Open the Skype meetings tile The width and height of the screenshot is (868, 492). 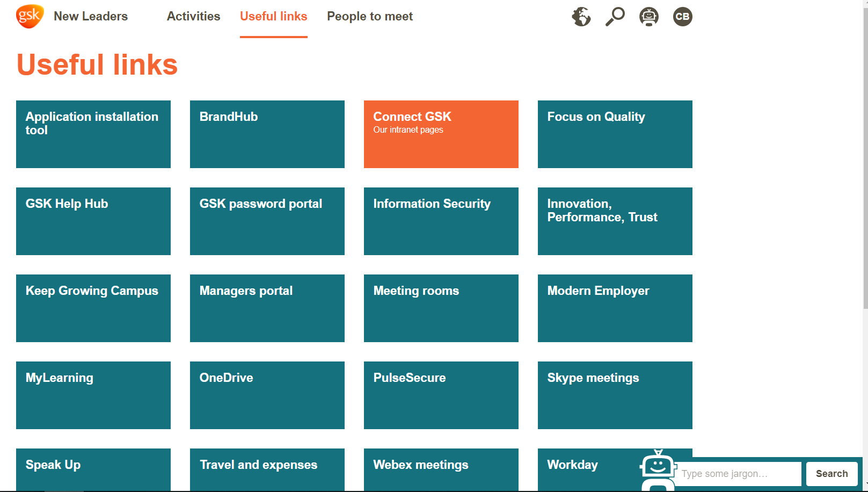pyautogui.click(x=615, y=395)
